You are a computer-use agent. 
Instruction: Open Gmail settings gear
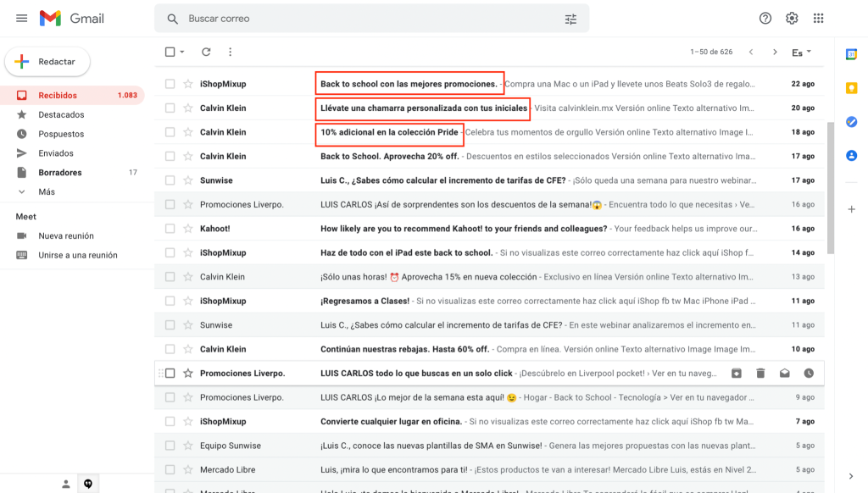(792, 19)
